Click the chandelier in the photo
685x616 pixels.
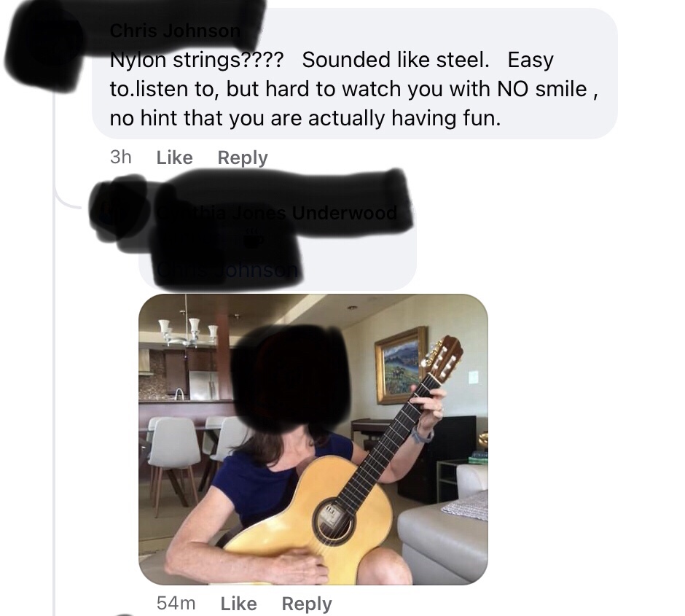pyautogui.click(x=187, y=330)
